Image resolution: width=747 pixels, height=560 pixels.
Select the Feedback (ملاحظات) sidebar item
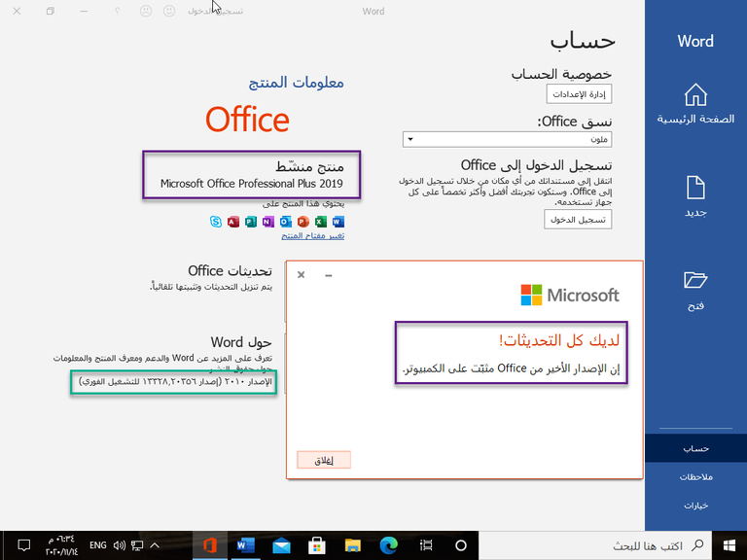pos(695,476)
